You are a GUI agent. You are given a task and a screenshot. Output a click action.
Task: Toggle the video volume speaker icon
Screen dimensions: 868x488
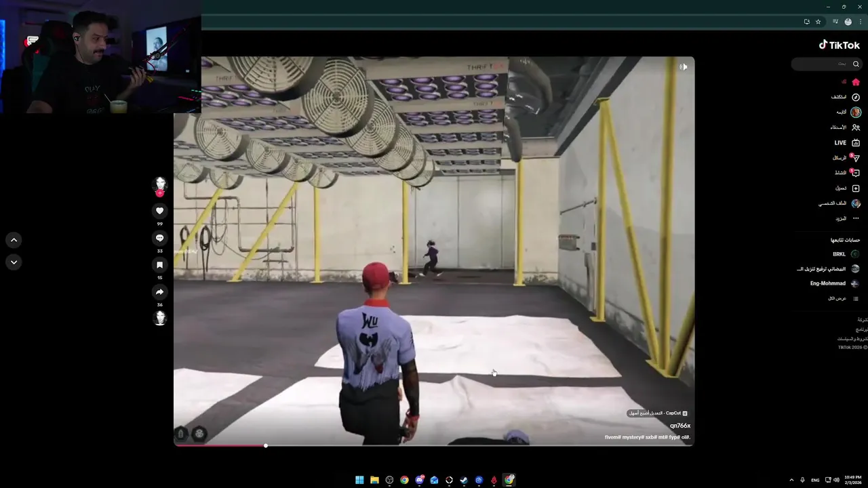pyautogui.click(x=684, y=66)
